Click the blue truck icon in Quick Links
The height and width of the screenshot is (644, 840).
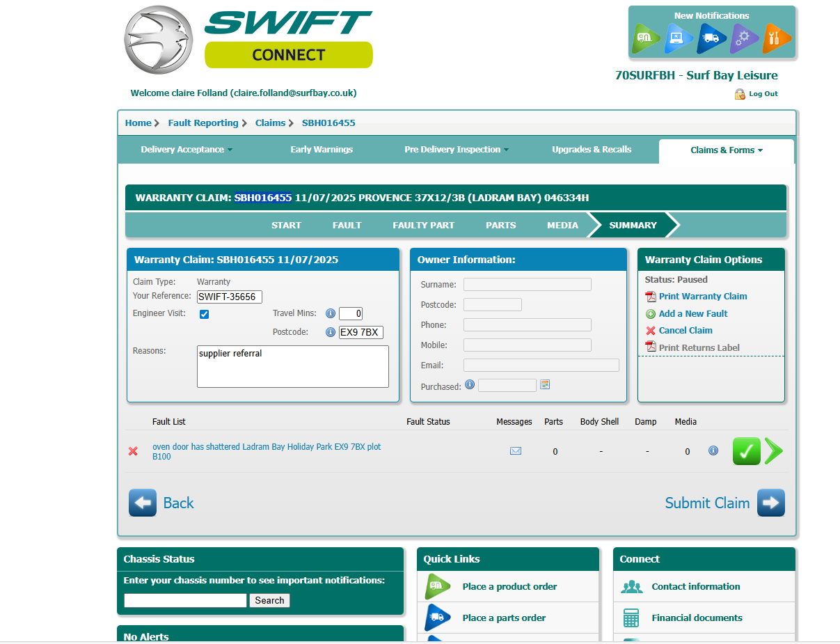coord(438,618)
